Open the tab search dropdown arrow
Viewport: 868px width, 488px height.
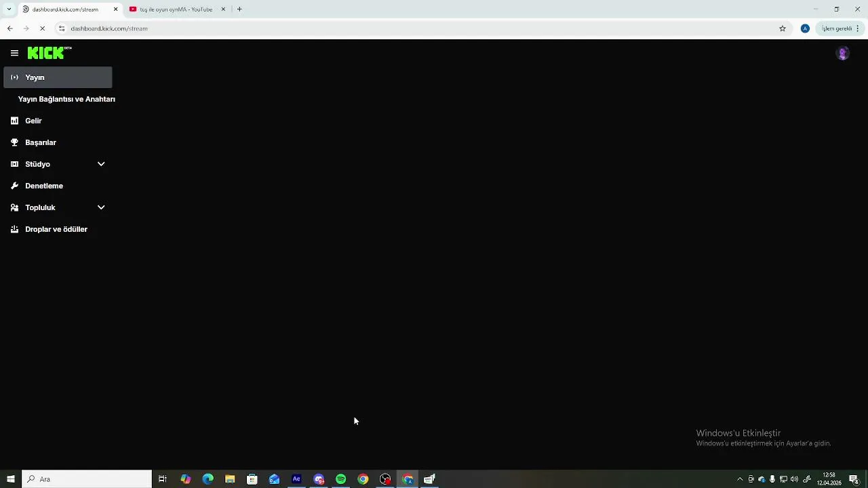point(9,9)
